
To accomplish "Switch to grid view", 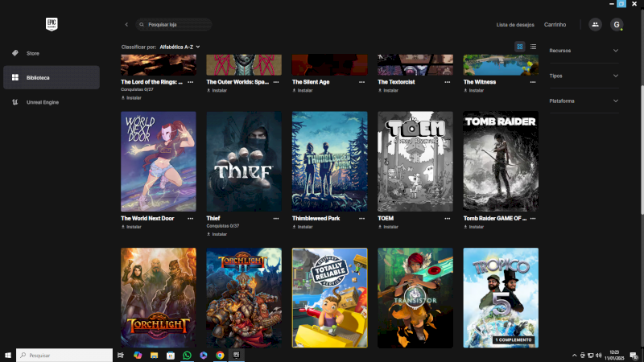I will [520, 47].
